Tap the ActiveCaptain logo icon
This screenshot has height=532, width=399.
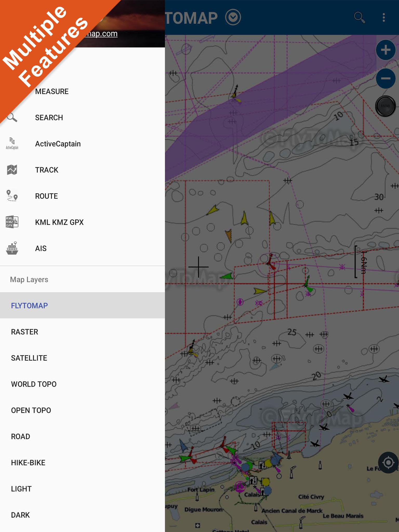pos(12,144)
